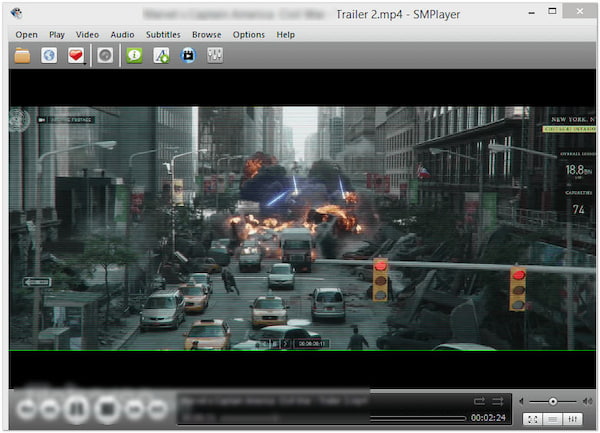Open the Browse menu
Viewport: 600px width, 433px height.
(x=207, y=35)
